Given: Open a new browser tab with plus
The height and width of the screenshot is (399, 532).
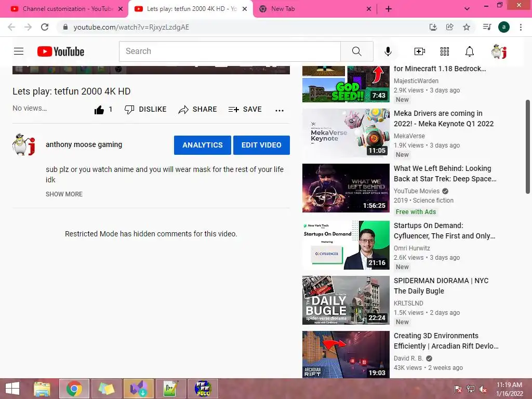Looking at the screenshot, I should 389,9.
